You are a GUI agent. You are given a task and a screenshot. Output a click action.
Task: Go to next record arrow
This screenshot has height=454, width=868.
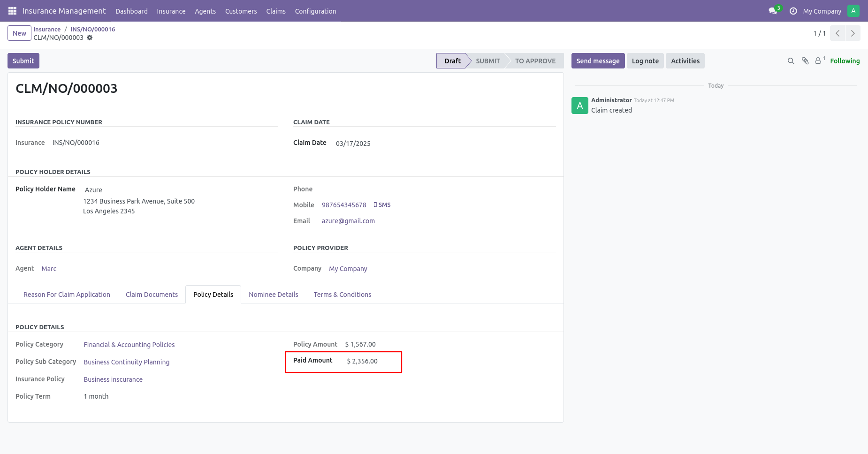point(853,33)
